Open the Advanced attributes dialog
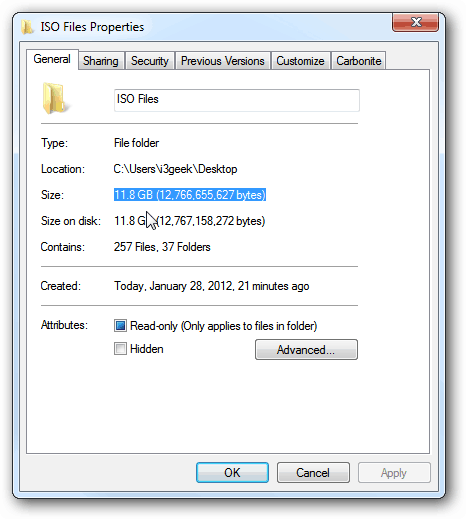The height and width of the screenshot is (519, 466). pyautogui.click(x=306, y=350)
